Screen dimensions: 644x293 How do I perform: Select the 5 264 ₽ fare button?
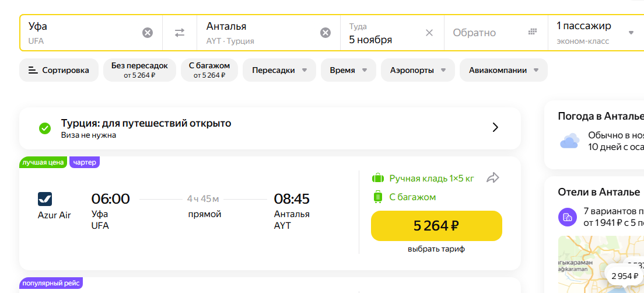436,226
